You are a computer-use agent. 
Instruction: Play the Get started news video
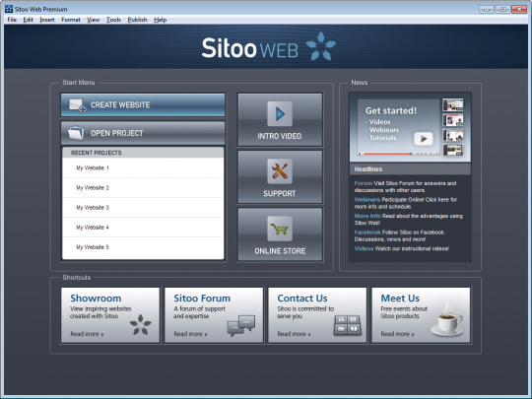423,139
